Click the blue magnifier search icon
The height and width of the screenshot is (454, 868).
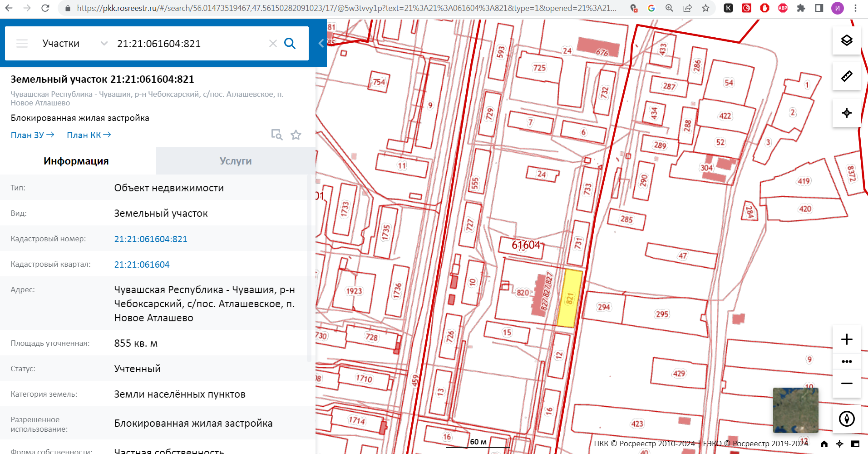click(x=290, y=44)
